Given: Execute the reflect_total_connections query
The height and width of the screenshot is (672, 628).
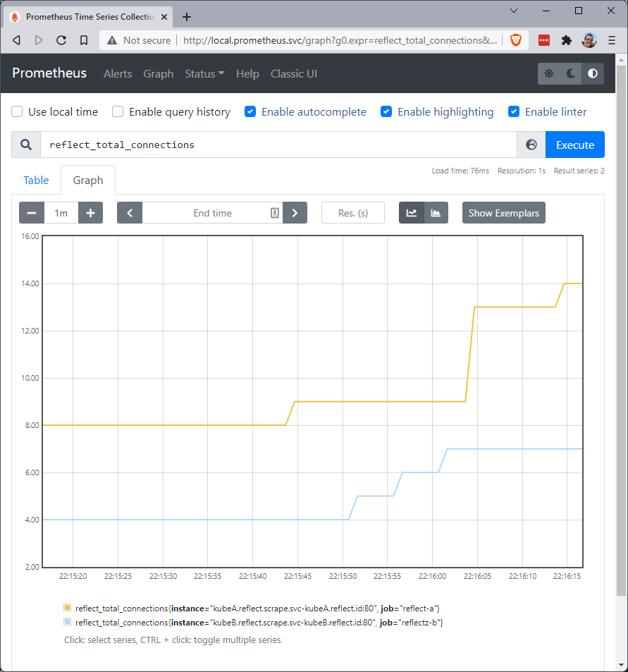Looking at the screenshot, I should [x=574, y=144].
